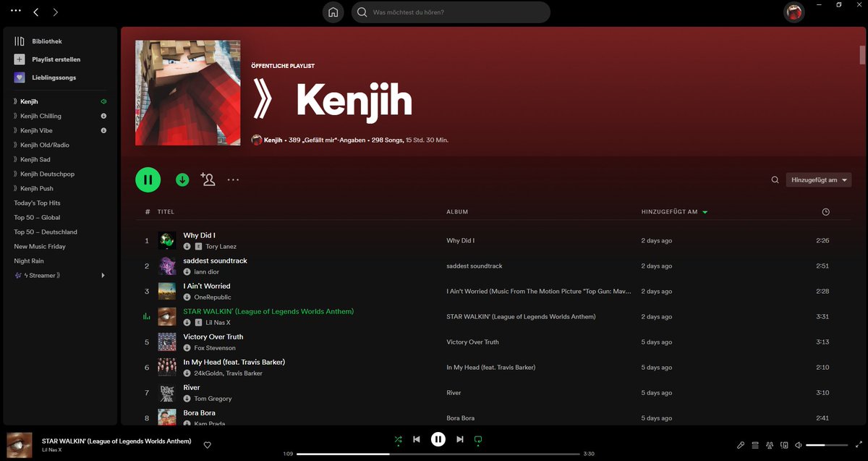The width and height of the screenshot is (868, 461).
Task: Click the invite collaborators icon
Action: (208, 179)
